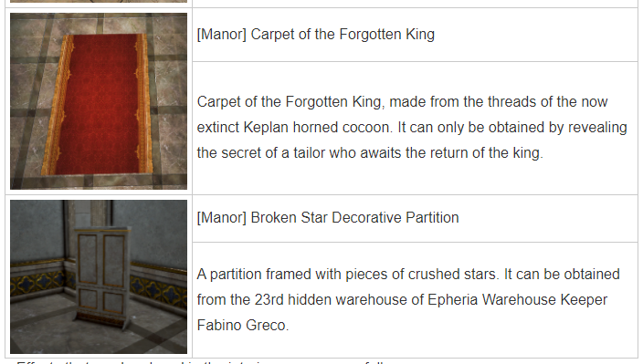Click the Broken Star Decorative Partition title
Screen dimensions: 643x364
[x=328, y=217]
